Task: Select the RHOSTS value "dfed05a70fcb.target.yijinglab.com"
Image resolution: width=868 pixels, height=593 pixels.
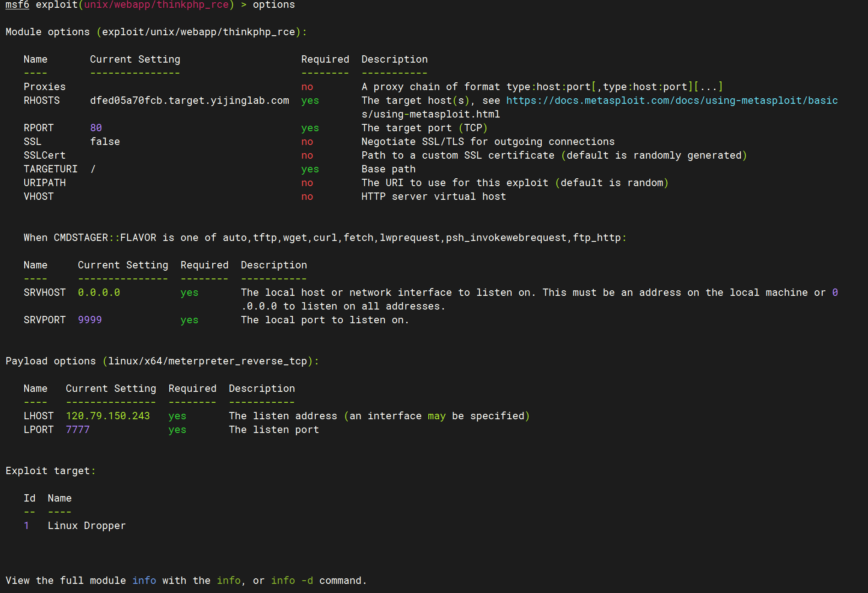Action: coord(189,101)
